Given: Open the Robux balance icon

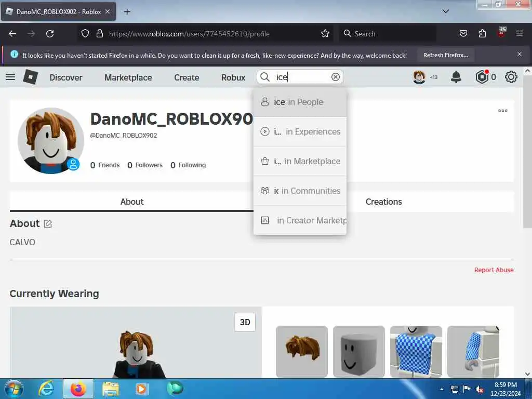Looking at the screenshot, I should 482,77.
